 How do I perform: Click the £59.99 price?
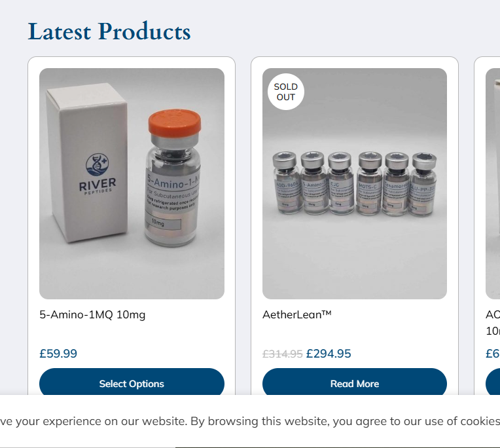point(58,354)
